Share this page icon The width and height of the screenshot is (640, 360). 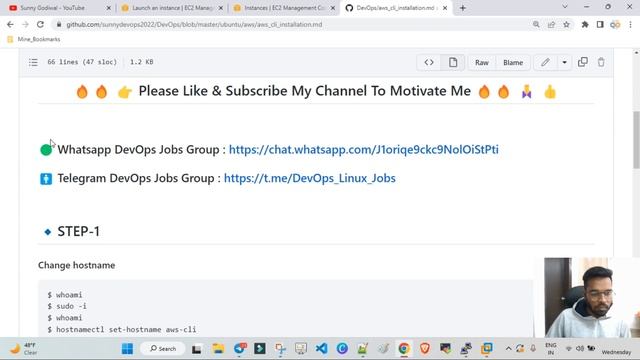click(x=551, y=24)
